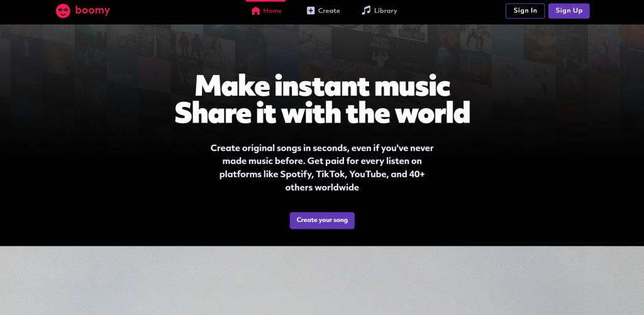Click the pink boomy wordmark
The image size is (644, 315).
(x=92, y=11)
